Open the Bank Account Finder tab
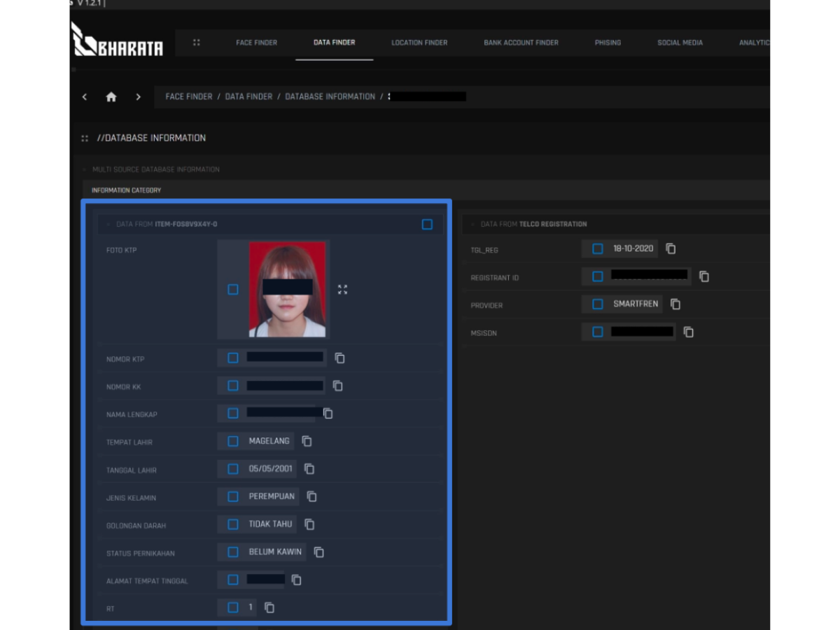This screenshot has width=840, height=630. coord(521,43)
